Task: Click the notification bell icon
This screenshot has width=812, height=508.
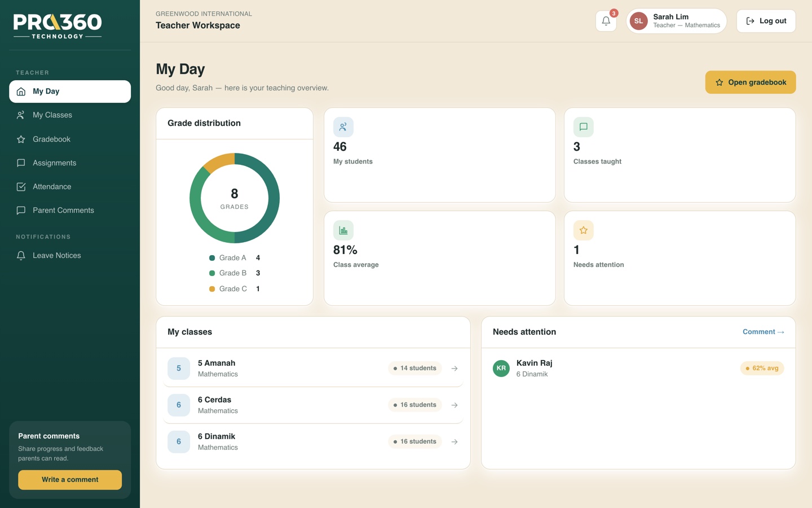Action: tap(606, 21)
